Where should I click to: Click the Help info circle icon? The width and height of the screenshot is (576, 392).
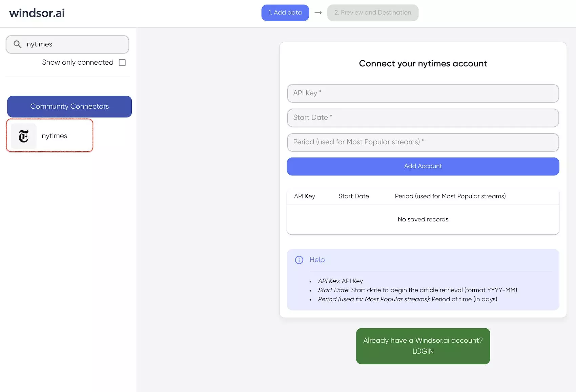[299, 260]
